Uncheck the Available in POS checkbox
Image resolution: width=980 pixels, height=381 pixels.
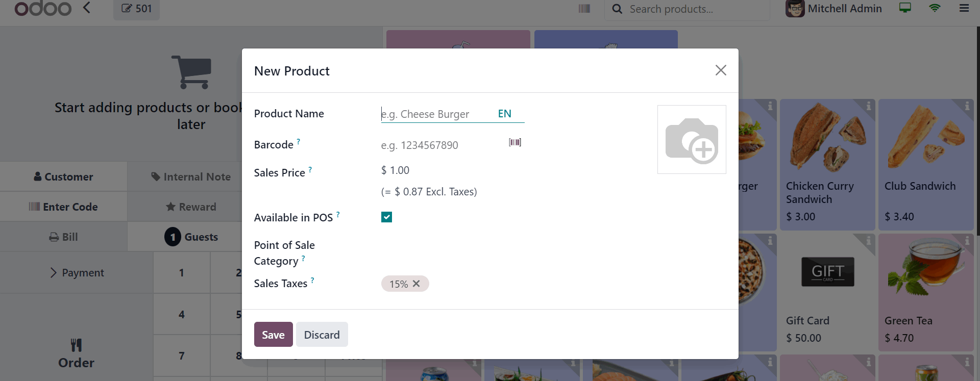[387, 217]
